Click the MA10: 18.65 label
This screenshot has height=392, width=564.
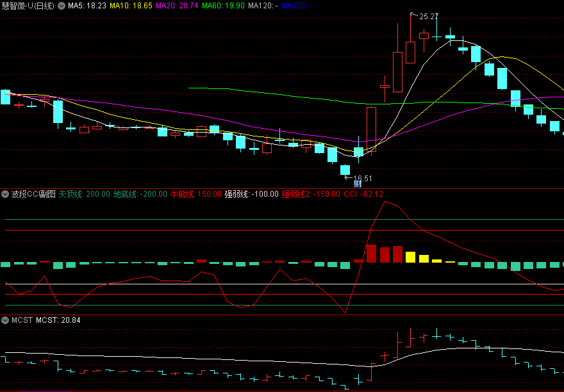(131, 6)
